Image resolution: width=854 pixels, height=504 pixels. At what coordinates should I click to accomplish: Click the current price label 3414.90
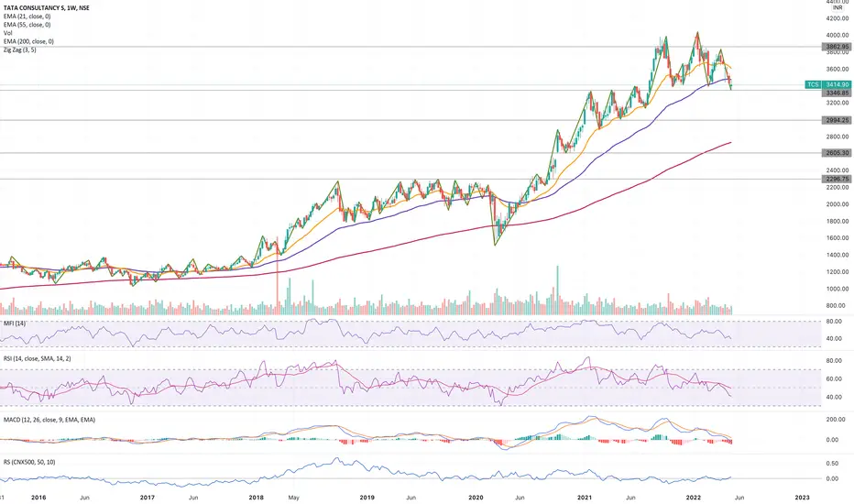[837, 84]
